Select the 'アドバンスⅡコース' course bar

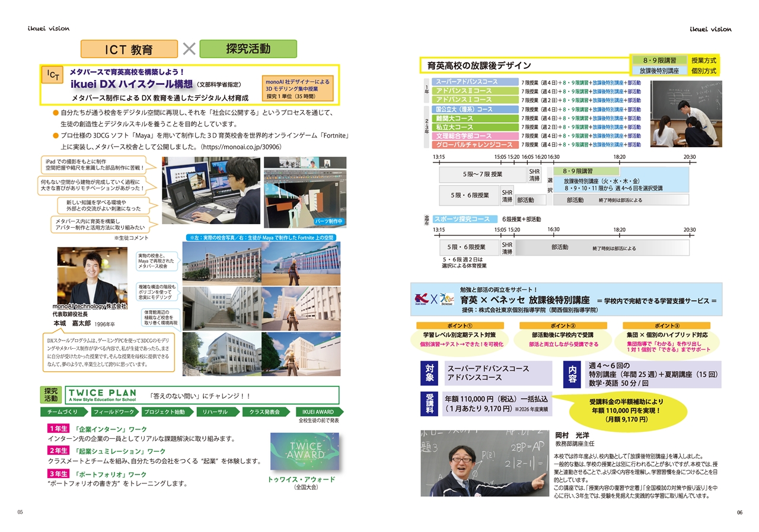pos(474,91)
